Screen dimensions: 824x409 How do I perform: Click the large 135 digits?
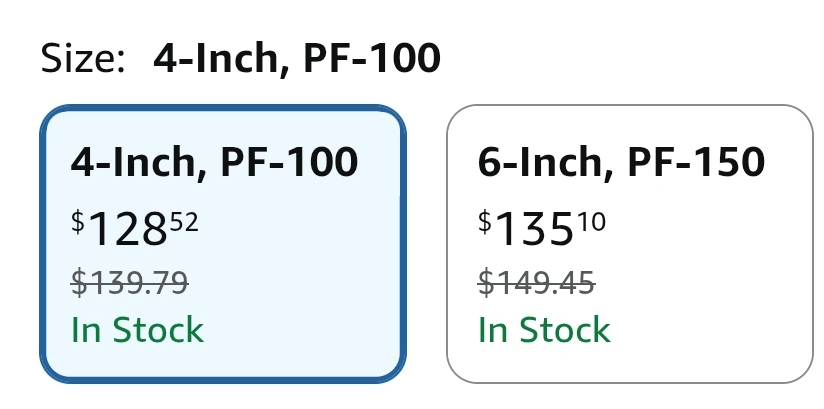point(534,229)
